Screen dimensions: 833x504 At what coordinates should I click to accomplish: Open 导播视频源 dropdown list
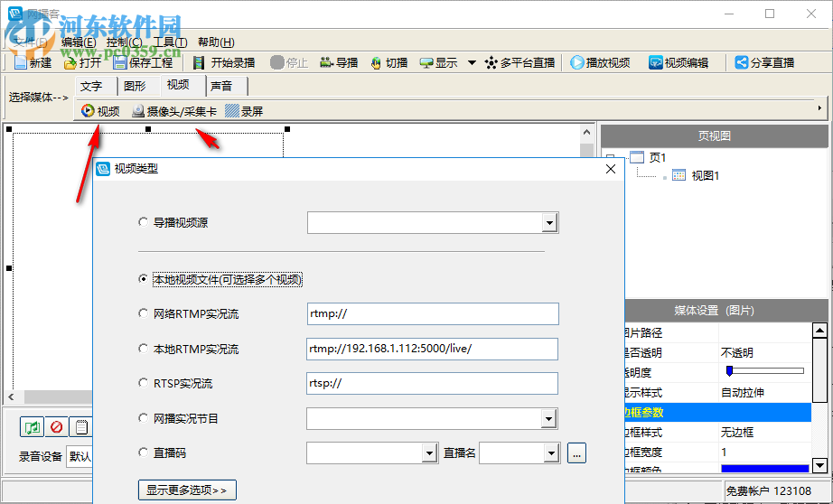[550, 222]
